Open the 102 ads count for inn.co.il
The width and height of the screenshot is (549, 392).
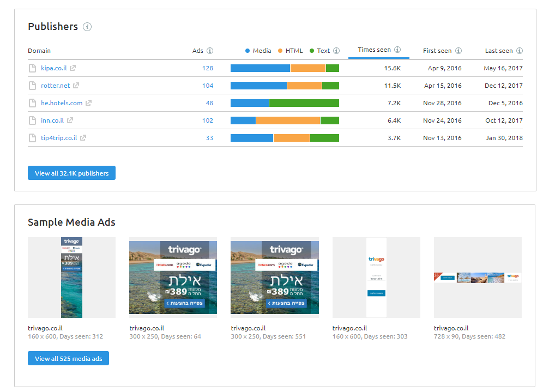click(x=208, y=120)
